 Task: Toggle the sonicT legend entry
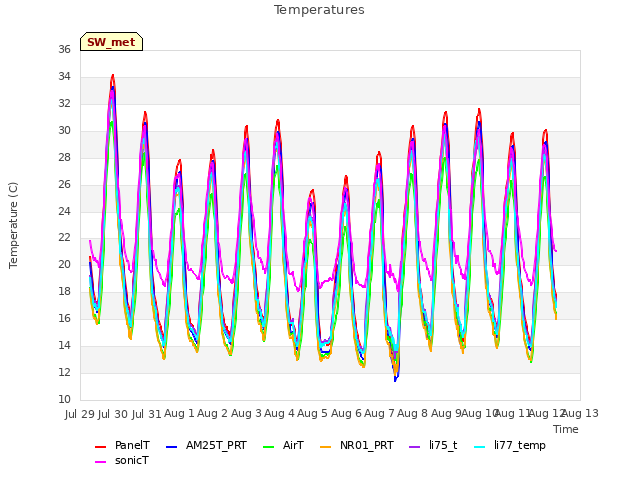tap(122, 460)
